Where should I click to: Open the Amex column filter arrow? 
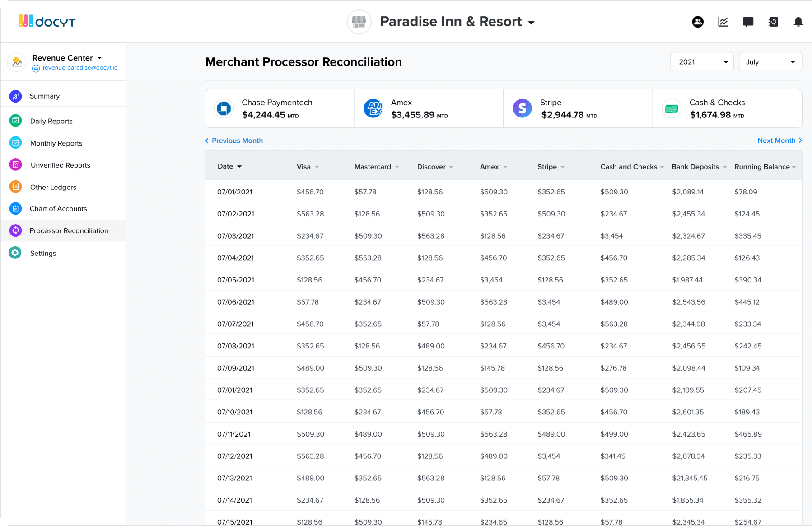(505, 167)
